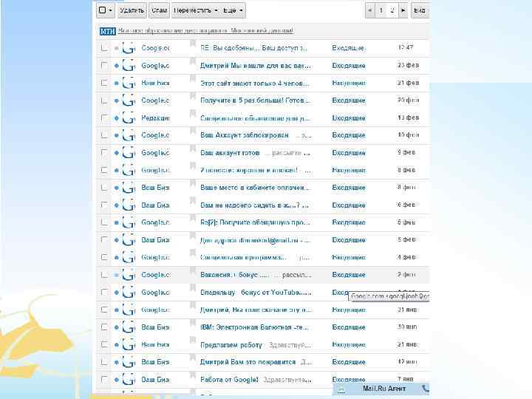Flag the 'Получите в 5 раз больше' email
The height and width of the screenshot is (399, 532).
click(193, 96)
